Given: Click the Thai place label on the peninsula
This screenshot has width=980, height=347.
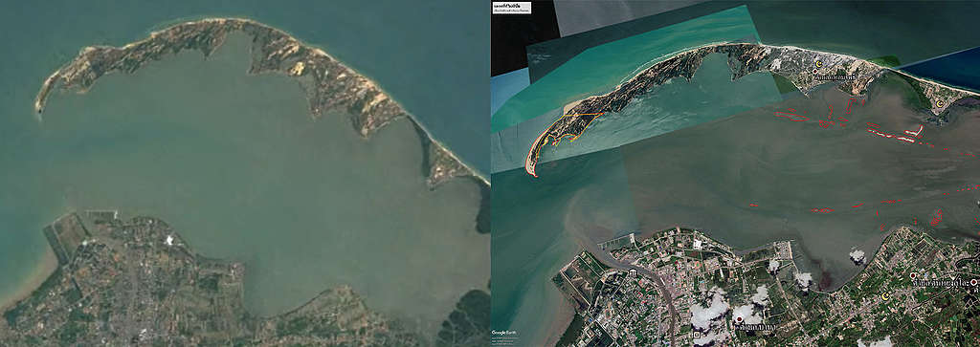Looking at the screenshot, I should pyautogui.click(x=834, y=77).
